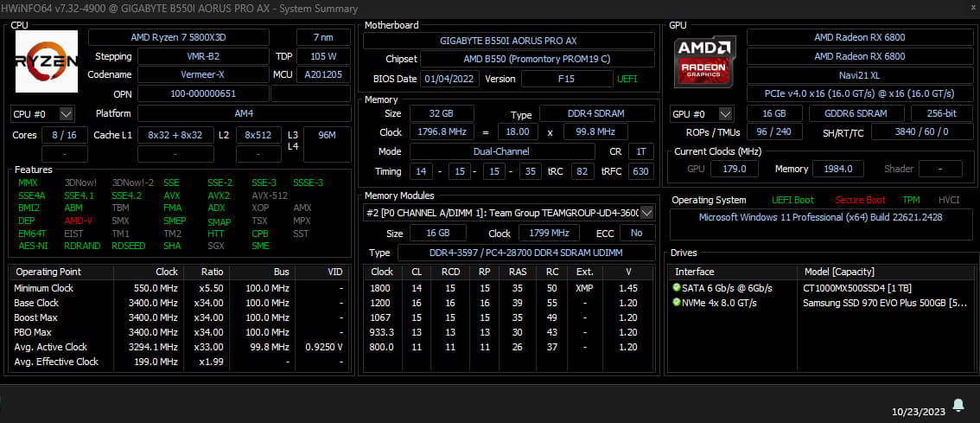Click the PCIe v4.0 x16 link field
Viewport: 980px width, 423px height.
coord(859,93)
